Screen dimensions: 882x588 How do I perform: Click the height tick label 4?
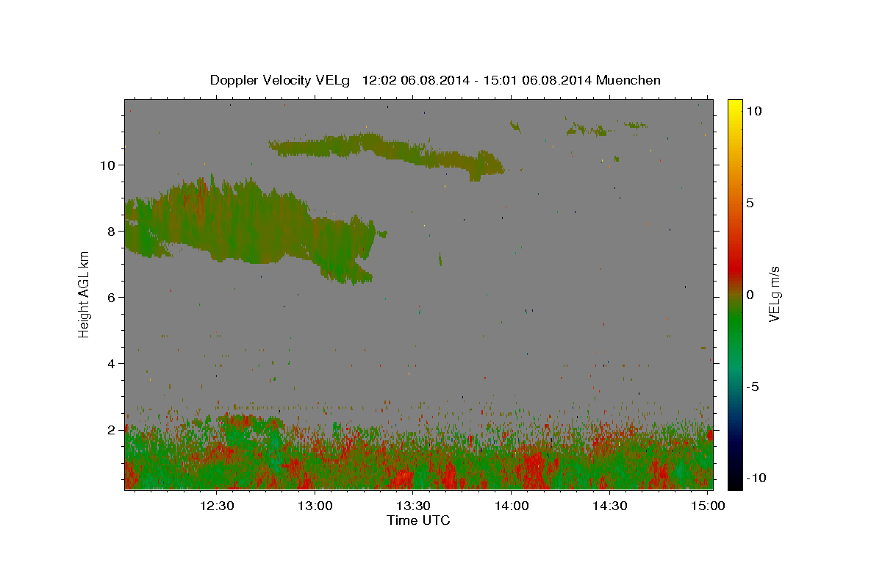(112, 364)
